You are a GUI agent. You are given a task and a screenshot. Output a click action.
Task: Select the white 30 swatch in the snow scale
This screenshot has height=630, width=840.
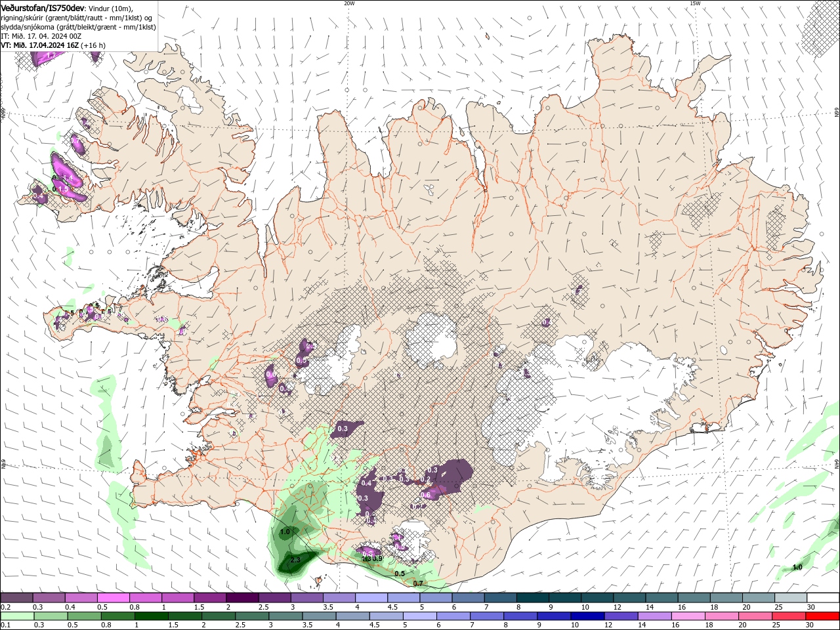tap(823, 598)
